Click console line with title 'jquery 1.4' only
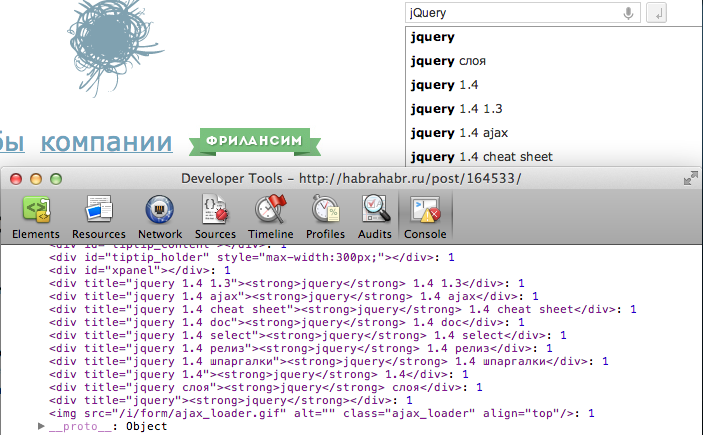 point(259,374)
